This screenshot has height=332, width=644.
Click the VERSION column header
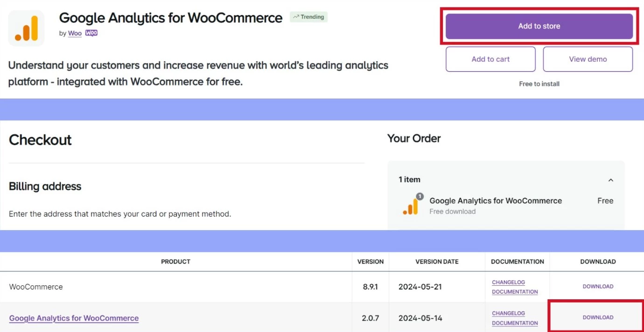click(371, 261)
